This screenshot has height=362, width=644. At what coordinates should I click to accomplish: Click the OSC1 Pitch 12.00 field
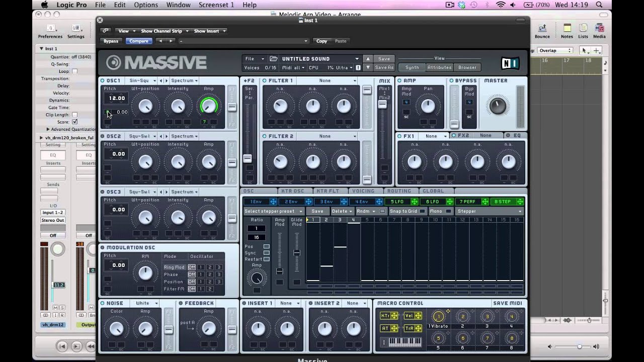[x=117, y=99]
